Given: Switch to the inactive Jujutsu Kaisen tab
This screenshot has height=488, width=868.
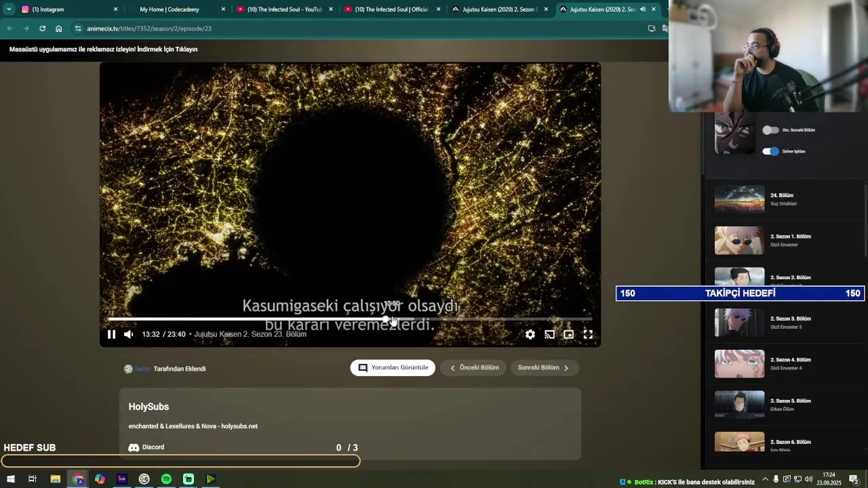Looking at the screenshot, I should pyautogui.click(x=499, y=9).
